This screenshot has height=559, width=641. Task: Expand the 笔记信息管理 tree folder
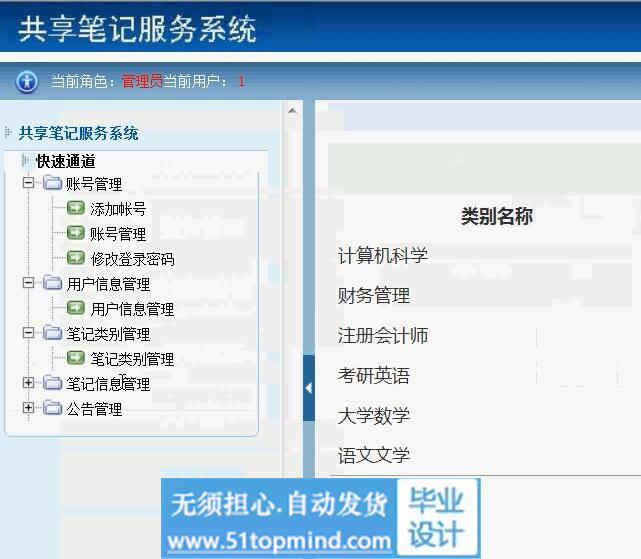28,383
